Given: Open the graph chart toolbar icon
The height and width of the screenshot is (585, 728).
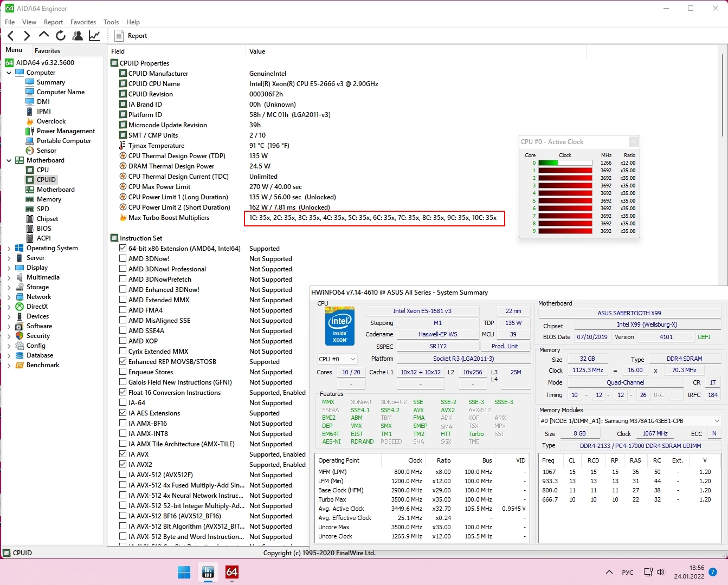Looking at the screenshot, I should pyautogui.click(x=94, y=36).
